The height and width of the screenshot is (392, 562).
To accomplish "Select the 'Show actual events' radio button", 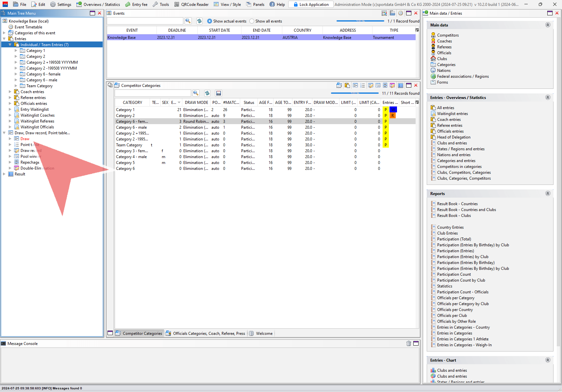I will 209,21.
